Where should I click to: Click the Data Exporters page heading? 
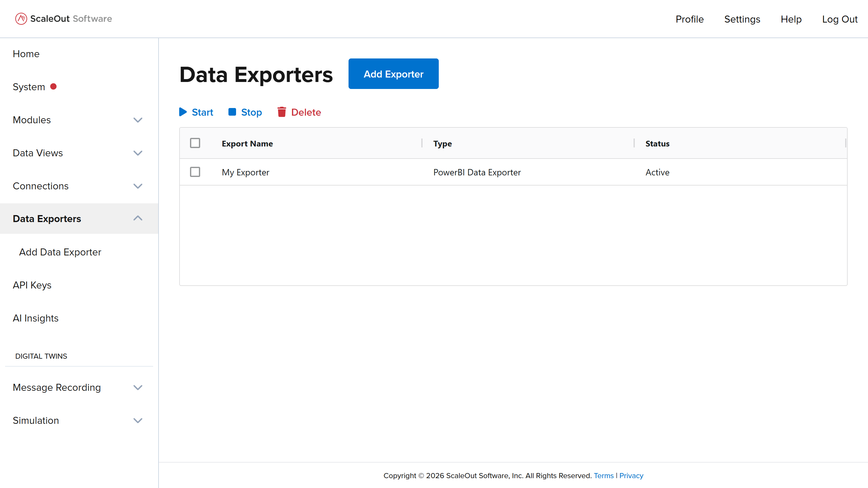256,74
